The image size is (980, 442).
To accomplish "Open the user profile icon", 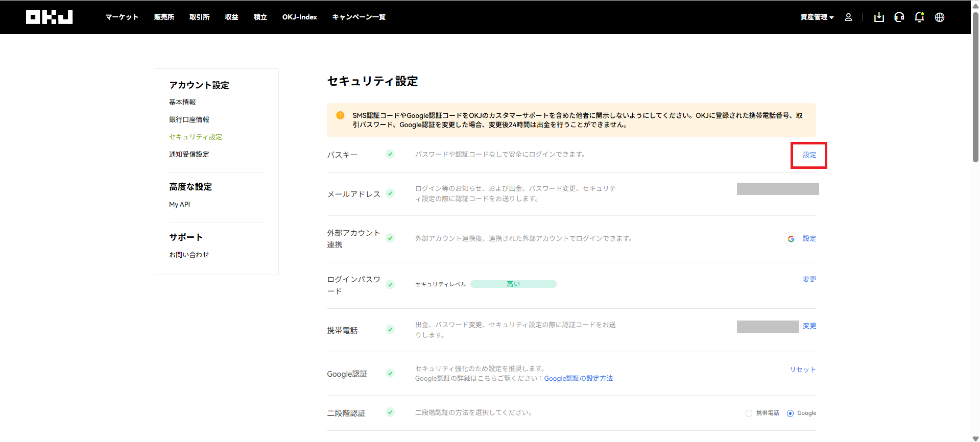I will [848, 17].
